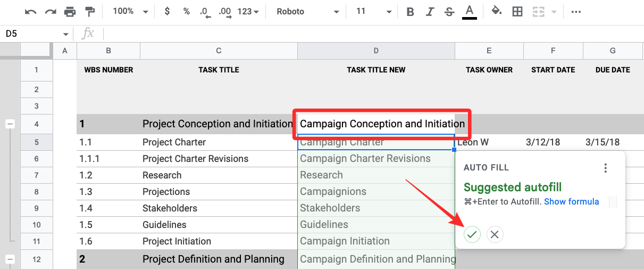Open the 100% zoom dropdown
644x269 pixels.
click(x=130, y=11)
